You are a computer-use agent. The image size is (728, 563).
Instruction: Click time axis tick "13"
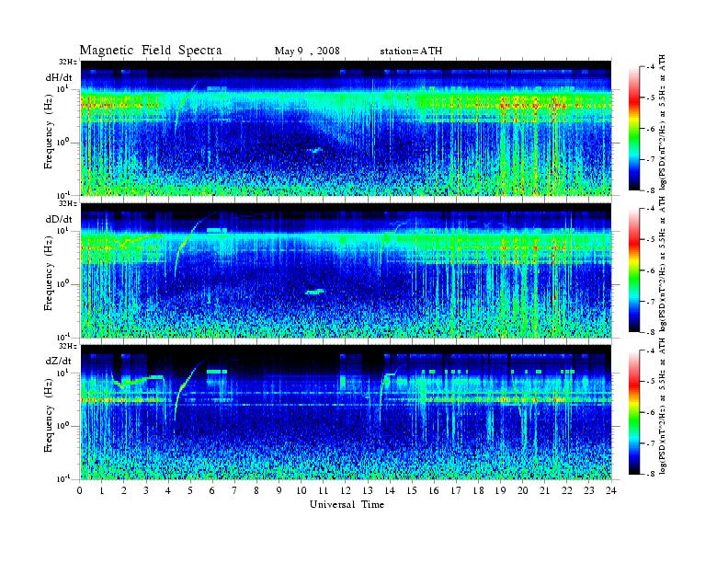click(x=368, y=490)
